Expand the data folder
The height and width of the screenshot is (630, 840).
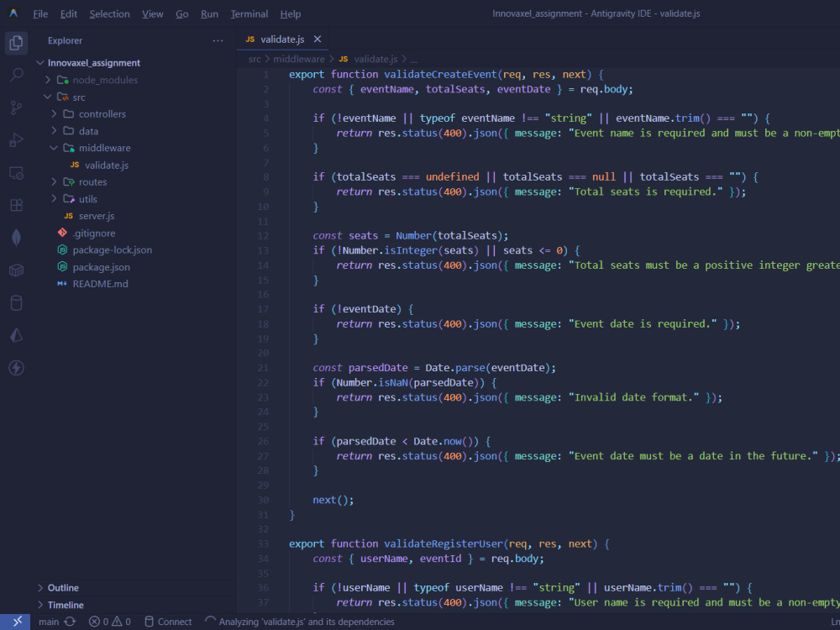(54, 131)
